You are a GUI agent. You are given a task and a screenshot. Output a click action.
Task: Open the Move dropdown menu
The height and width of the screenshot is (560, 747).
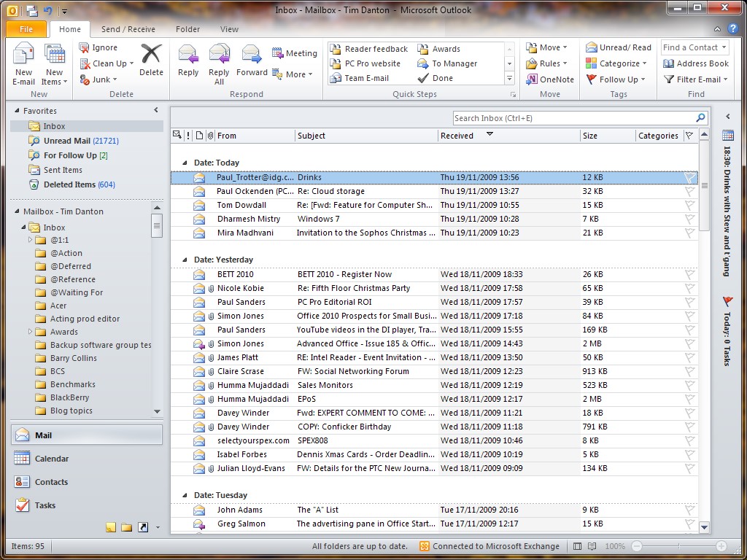tap(546, 47)
